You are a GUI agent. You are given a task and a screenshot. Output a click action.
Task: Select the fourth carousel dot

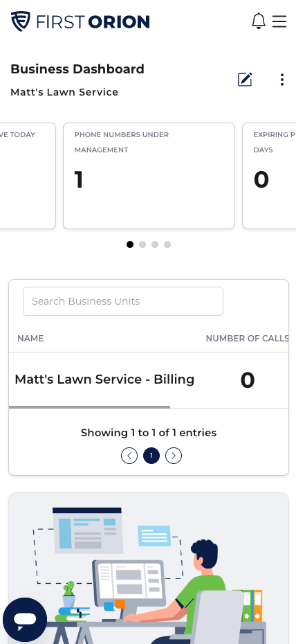[167, 244]
